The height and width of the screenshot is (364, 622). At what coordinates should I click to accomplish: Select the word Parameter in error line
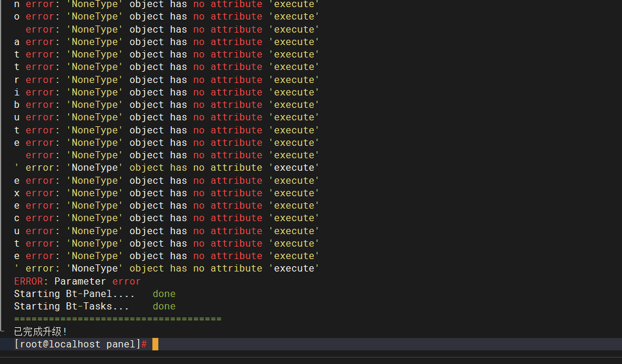(80, 282)
